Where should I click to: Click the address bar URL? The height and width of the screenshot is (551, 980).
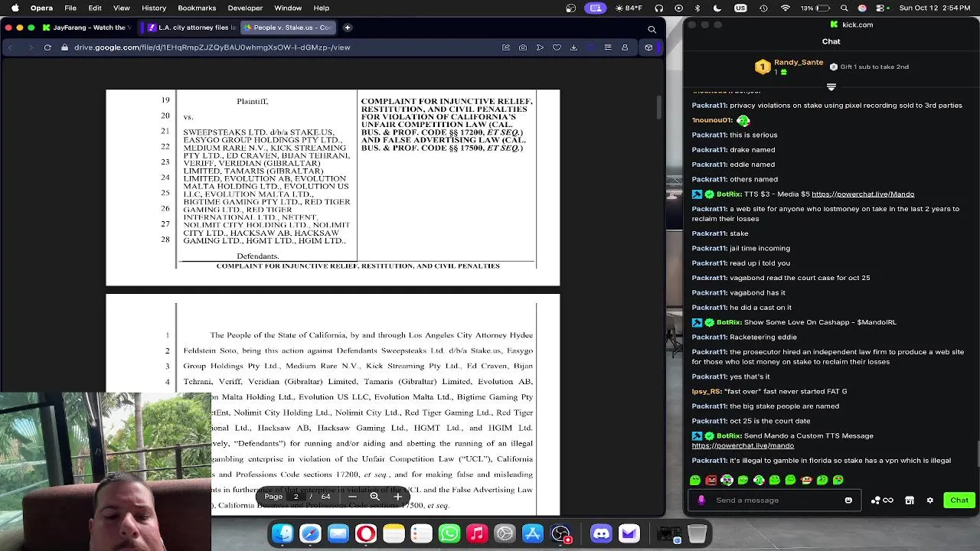[212, 47]
